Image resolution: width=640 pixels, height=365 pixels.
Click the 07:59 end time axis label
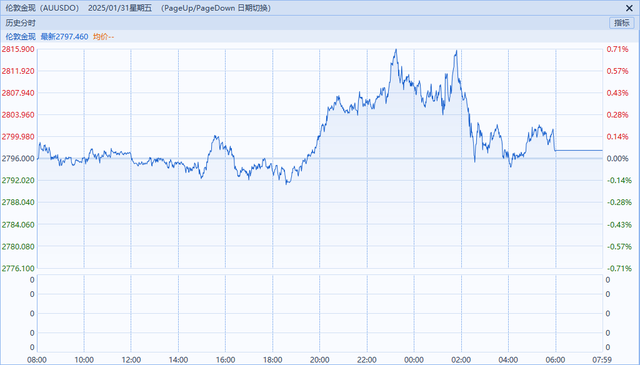[x=602, y=360]
